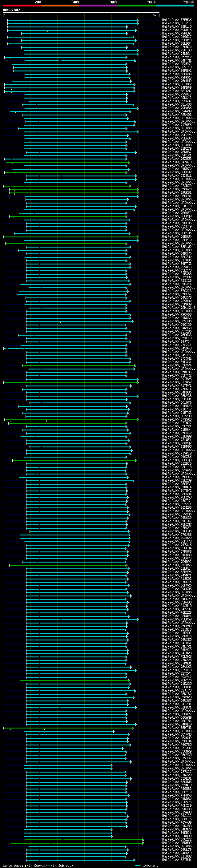This screenshot has height=868, width=197.
Task: Select the UniRef100_Q6DC82 label
Action: point(177,172)
